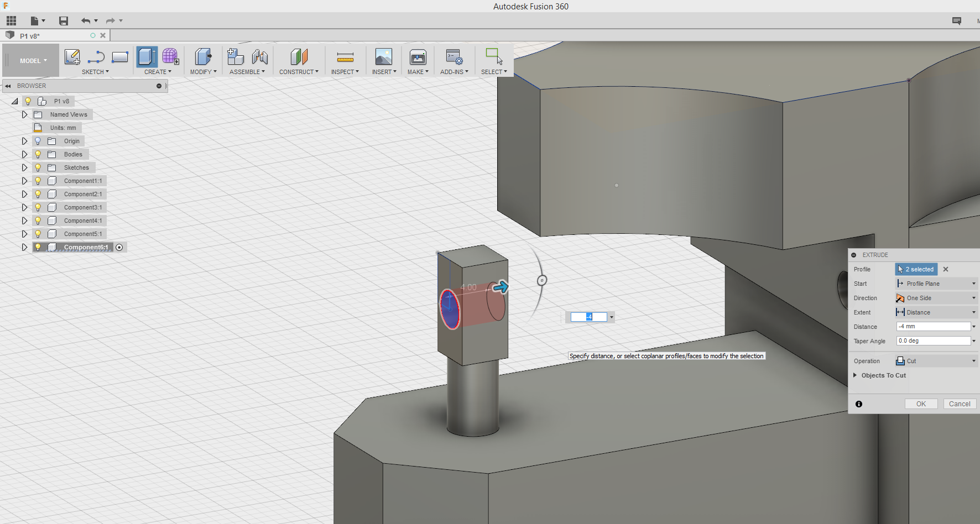Select the 3D Print make icon

point(418,56)
